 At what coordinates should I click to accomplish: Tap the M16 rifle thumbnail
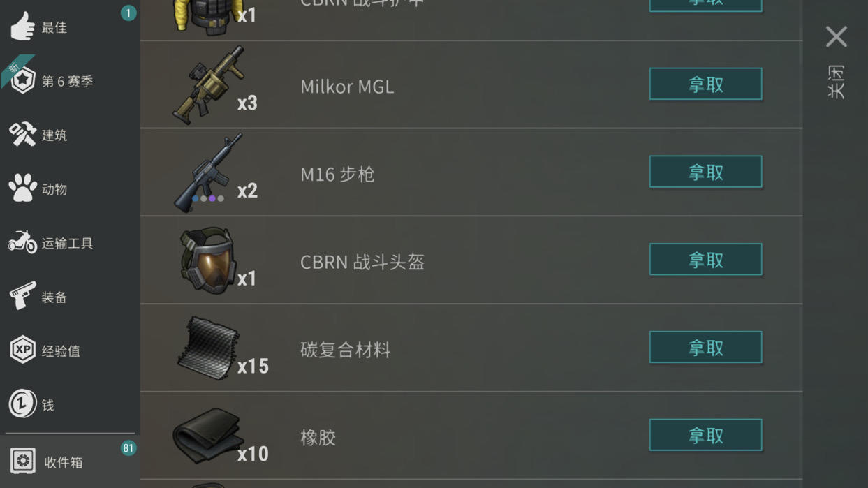click(208, 172)
